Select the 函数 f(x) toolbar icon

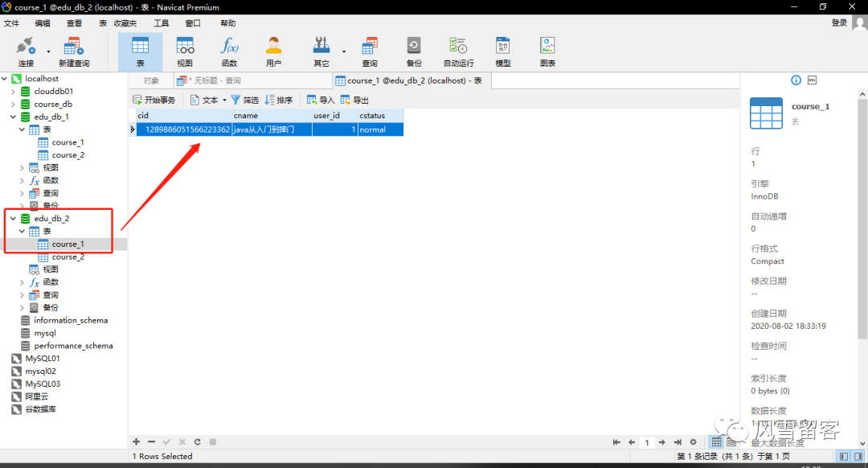(229, 52)
